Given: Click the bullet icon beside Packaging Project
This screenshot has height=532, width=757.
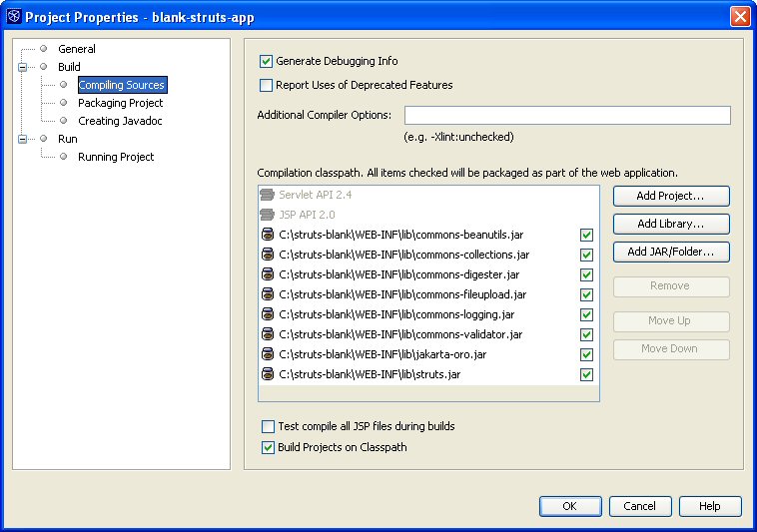Looking at the screenshot, I should [x=63, y=102].
